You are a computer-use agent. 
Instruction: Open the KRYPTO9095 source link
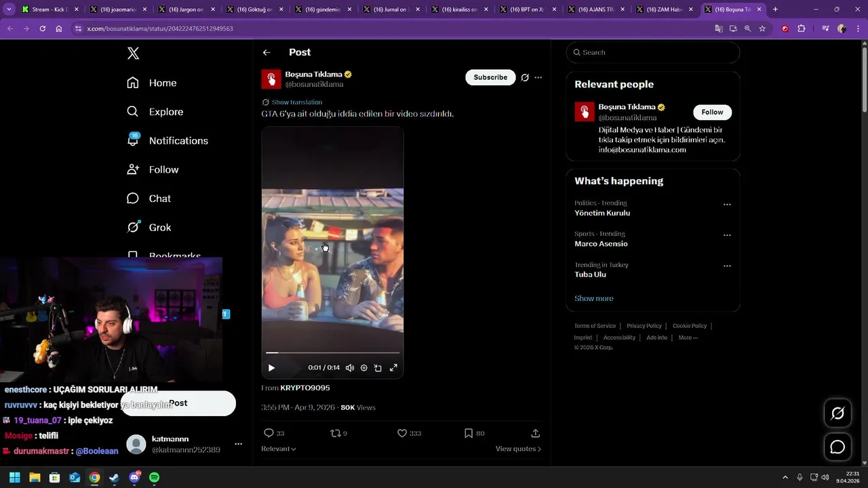pyautogui.click(x=305, y=388)
